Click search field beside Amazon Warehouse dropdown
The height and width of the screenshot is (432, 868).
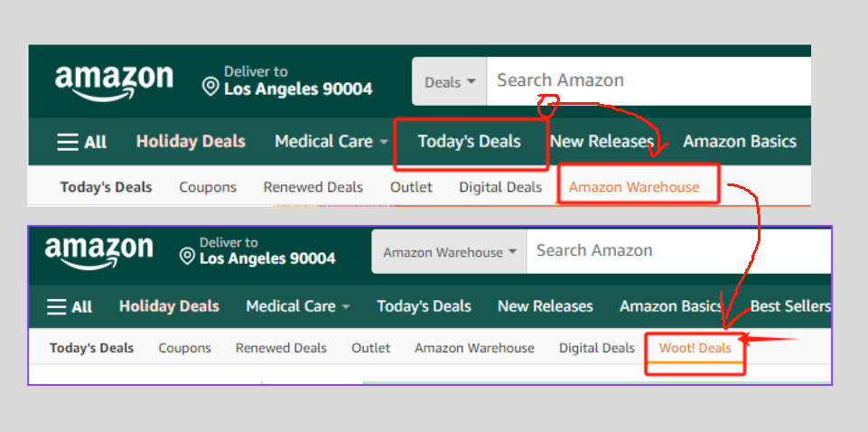coord(677,250)
